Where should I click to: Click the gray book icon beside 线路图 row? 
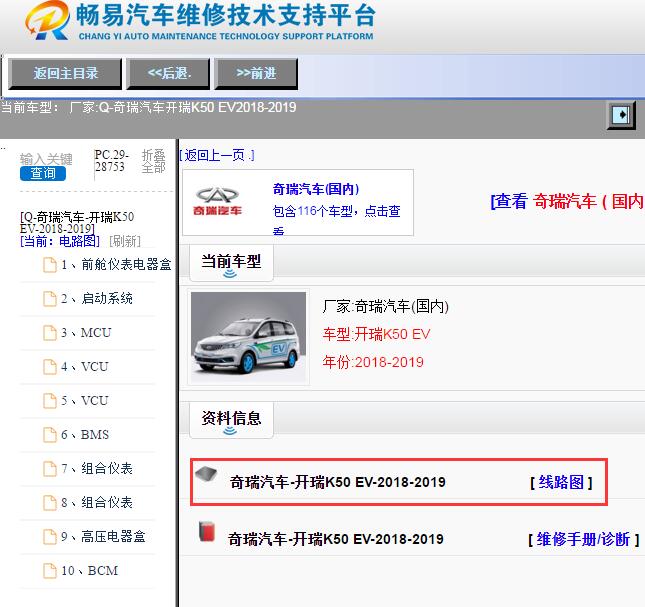tap(206, 474)
